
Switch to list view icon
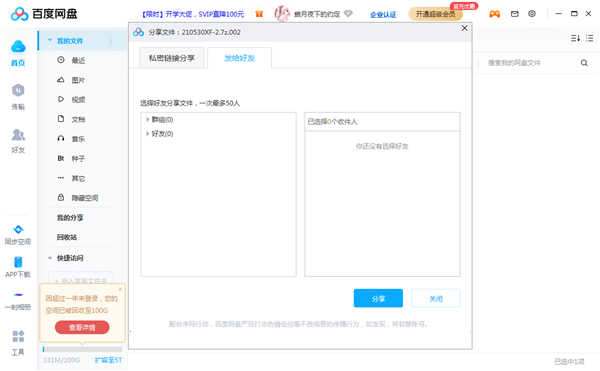589,38
